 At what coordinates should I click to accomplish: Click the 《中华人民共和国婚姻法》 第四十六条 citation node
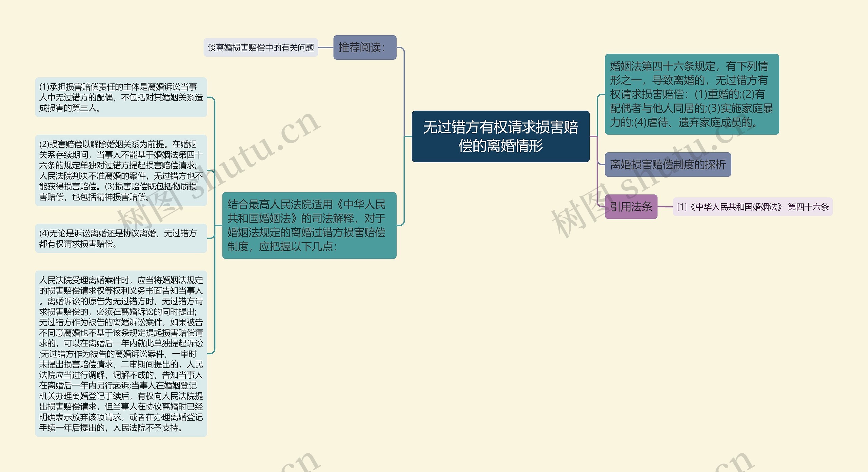click(755, 207)
